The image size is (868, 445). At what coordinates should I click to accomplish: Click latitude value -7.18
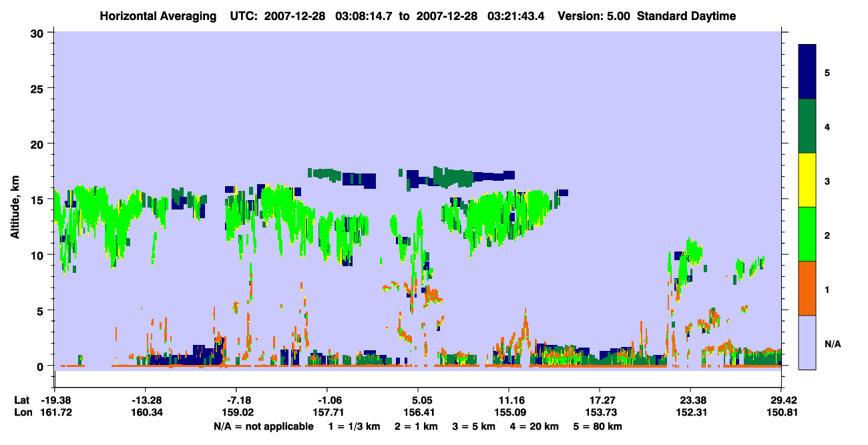237,400
